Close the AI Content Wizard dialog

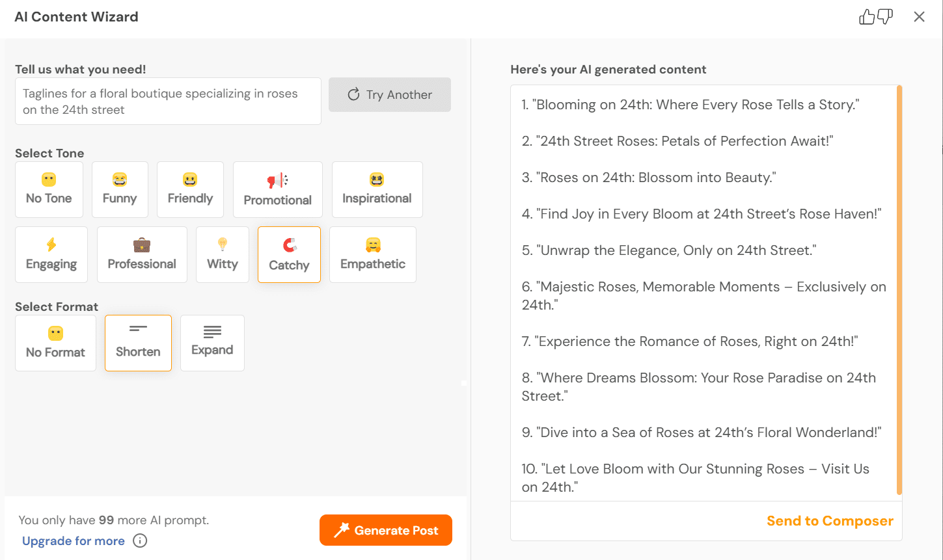(x=919, y=17)
